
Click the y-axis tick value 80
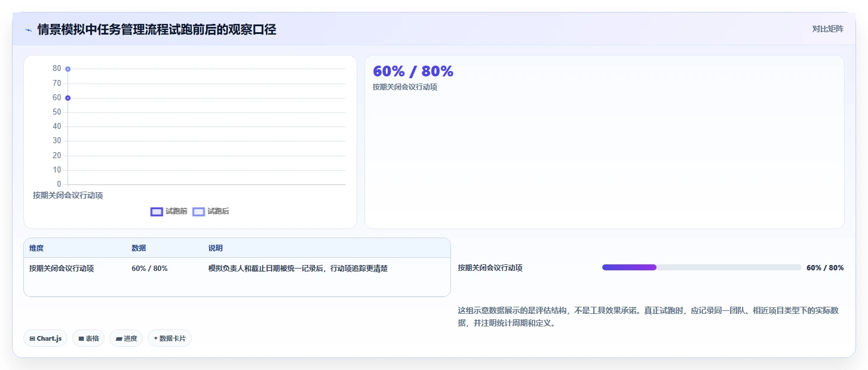pos(57,69)
